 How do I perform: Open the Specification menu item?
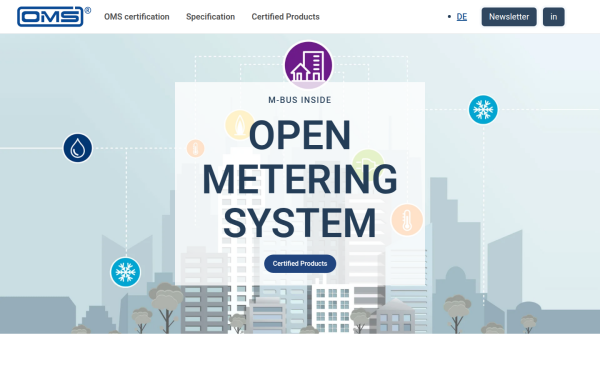(x=210, y=17)
